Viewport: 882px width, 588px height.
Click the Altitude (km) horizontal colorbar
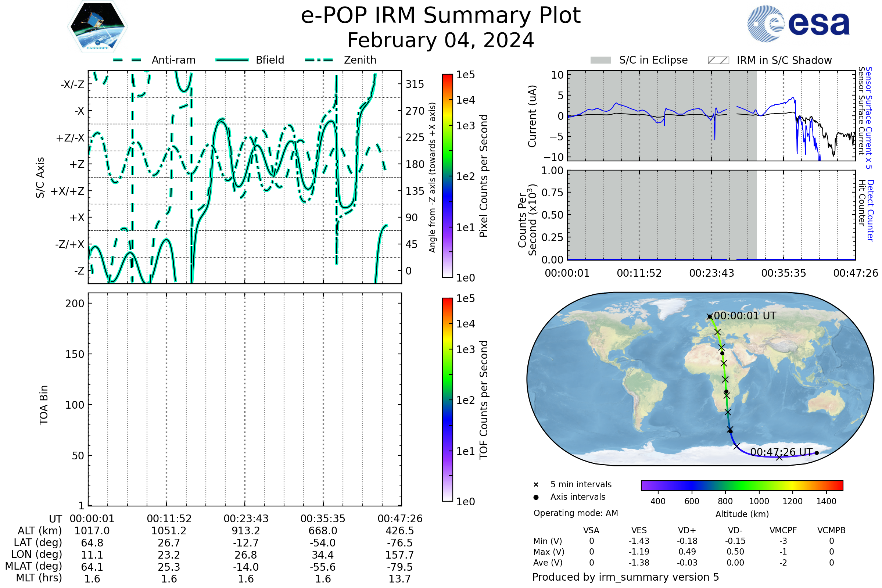tap(742, 485)
